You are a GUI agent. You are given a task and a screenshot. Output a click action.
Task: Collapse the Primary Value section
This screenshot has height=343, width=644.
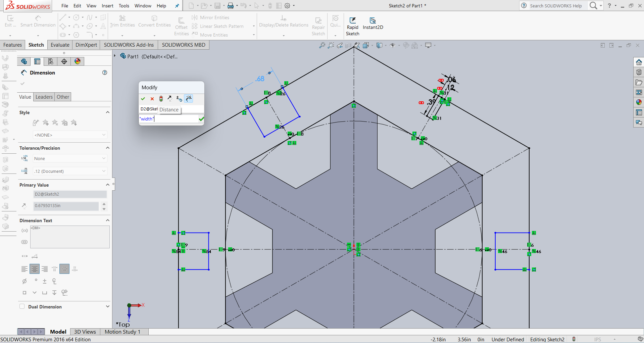click(108, 185)
